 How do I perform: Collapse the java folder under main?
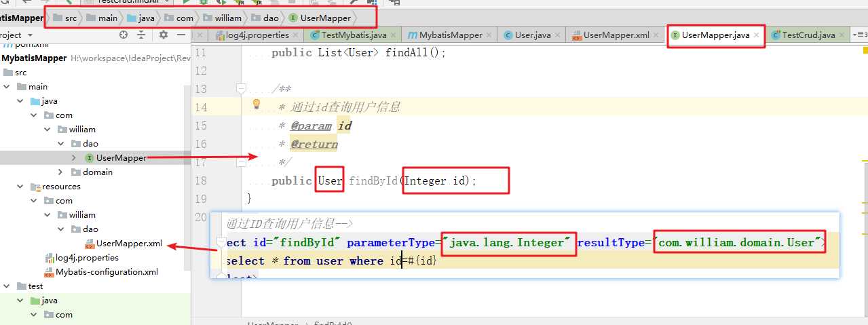20,101
